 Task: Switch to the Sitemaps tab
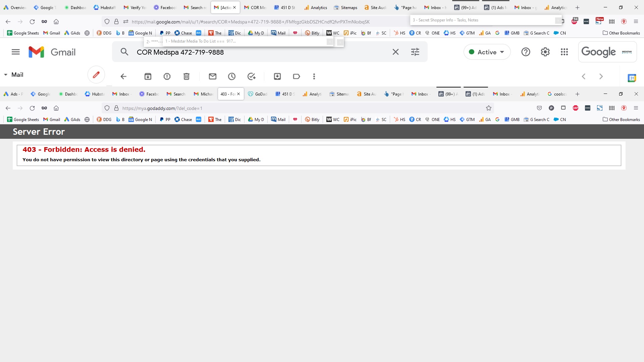point(345,8)
